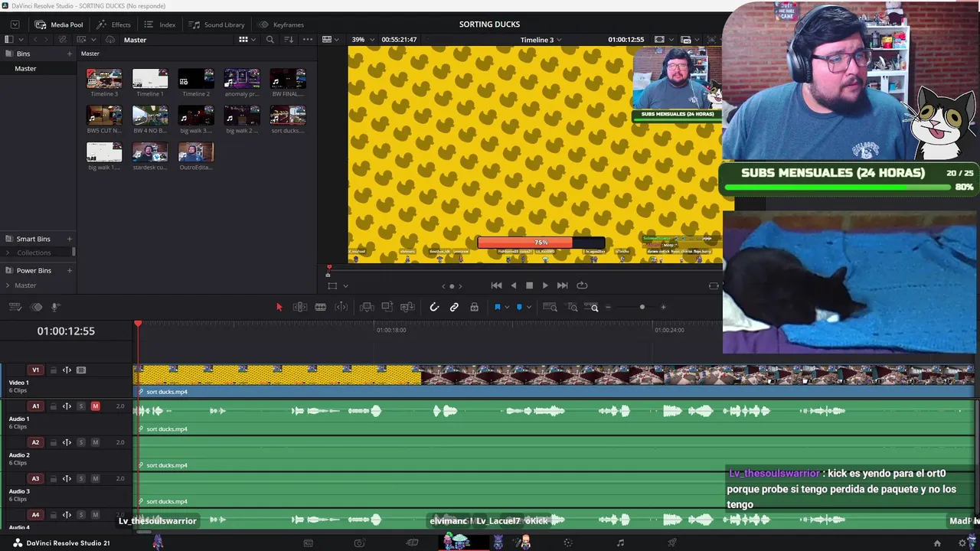Open the media pool sort options
Image resolution: width=980 pixels, height=551 pixels.
point(289,39)
